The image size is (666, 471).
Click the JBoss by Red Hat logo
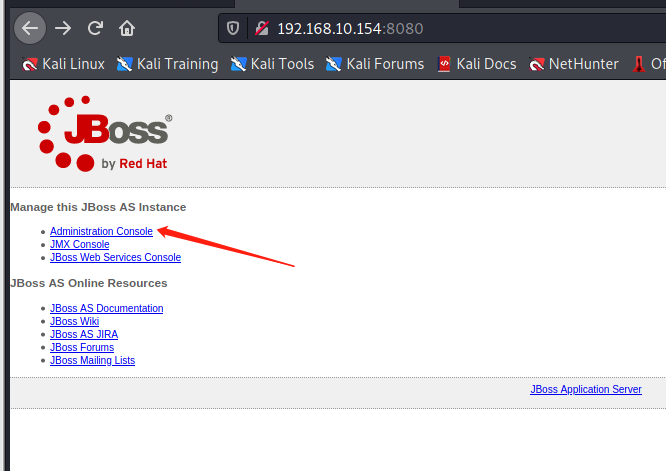click(105, 134)
